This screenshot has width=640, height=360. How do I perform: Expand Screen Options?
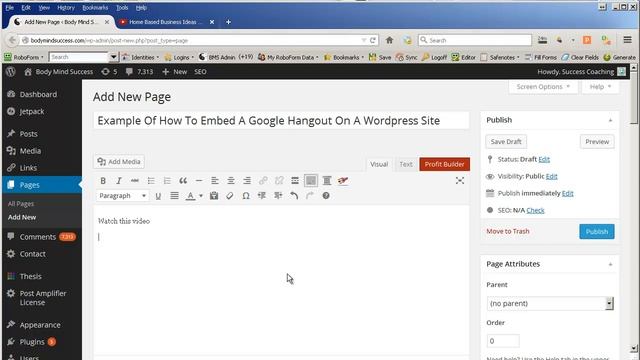(543, 87)
